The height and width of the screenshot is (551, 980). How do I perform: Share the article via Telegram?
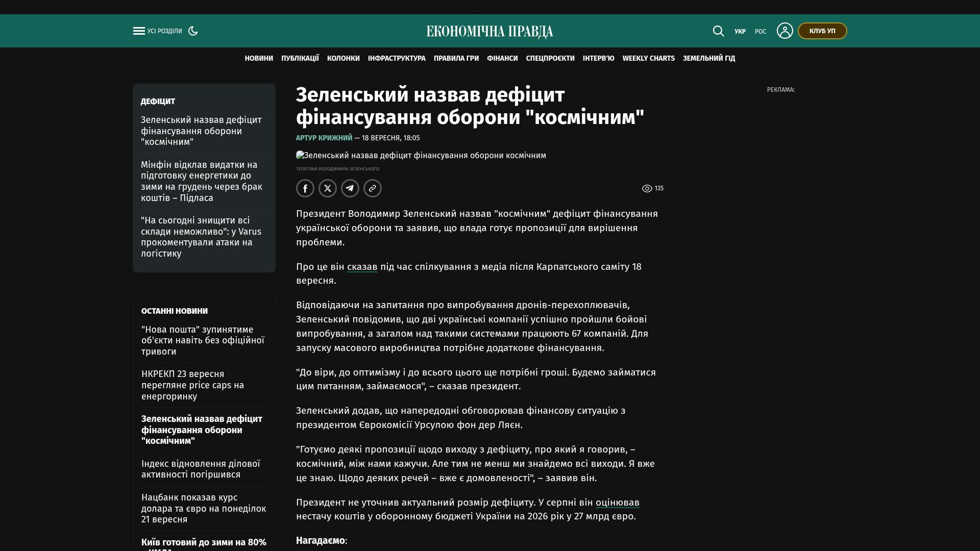pos(350,188)
